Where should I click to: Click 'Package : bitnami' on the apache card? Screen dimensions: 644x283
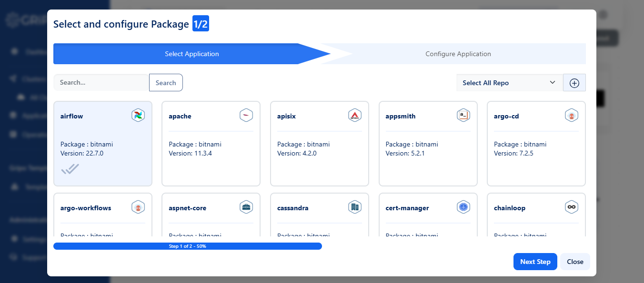(x=195, y=144)
